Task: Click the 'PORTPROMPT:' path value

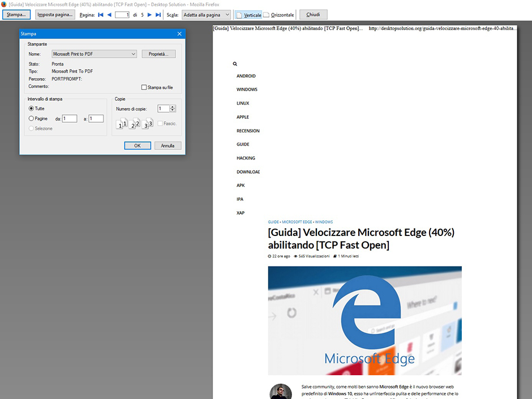Action: (x=67, y=79)
